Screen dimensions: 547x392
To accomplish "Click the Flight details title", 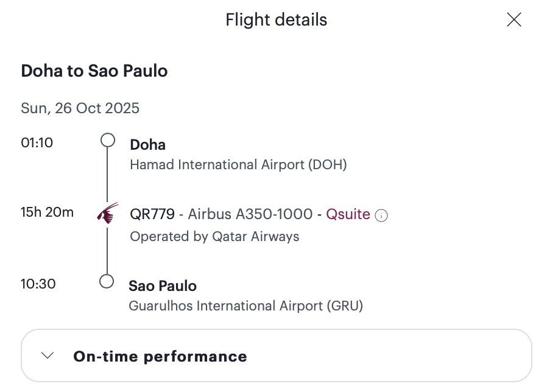I will click(277, 19).
